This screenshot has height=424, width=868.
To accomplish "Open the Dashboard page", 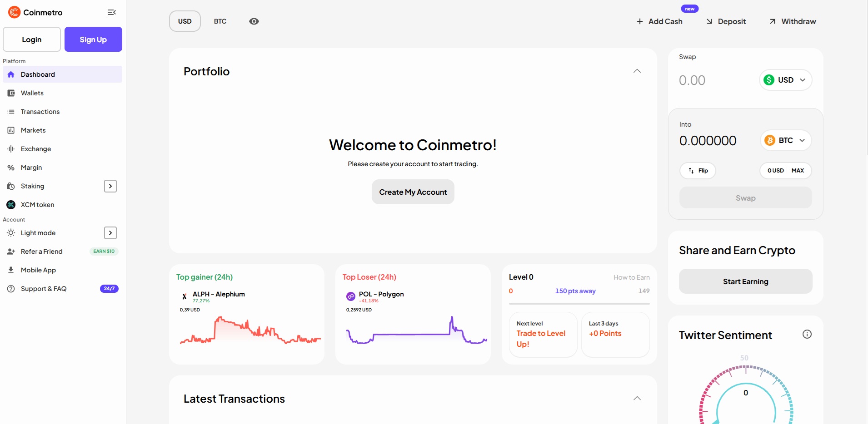I will point(63,74).
